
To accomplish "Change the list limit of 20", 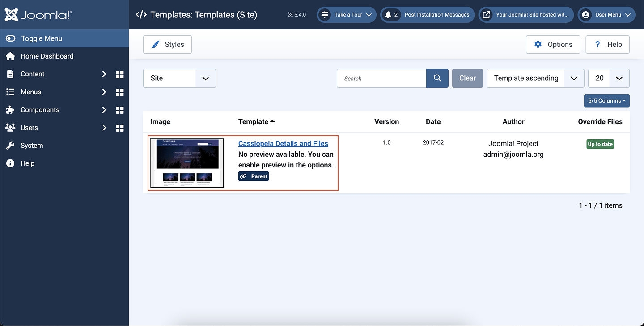I will 609,78.
